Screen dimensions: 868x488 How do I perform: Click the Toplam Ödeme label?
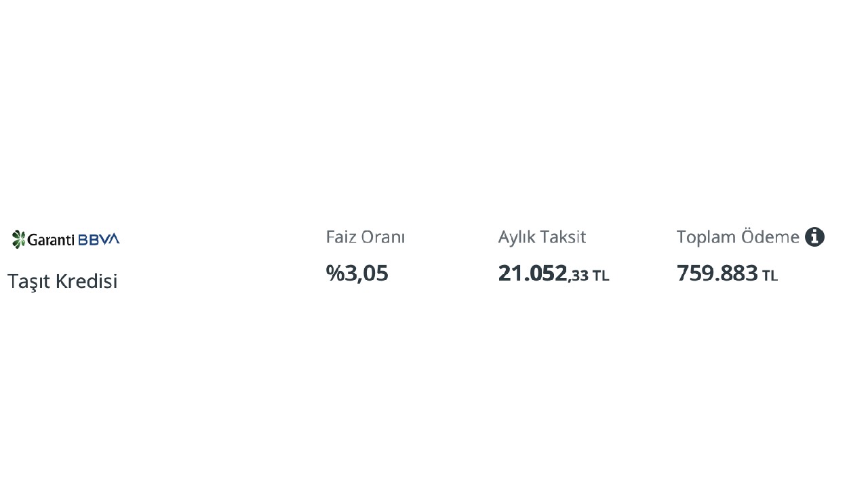point(738,237)
